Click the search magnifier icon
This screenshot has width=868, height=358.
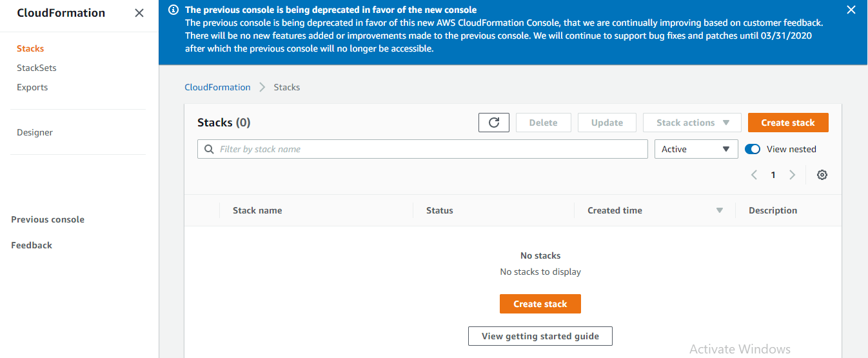click(209, 149)
